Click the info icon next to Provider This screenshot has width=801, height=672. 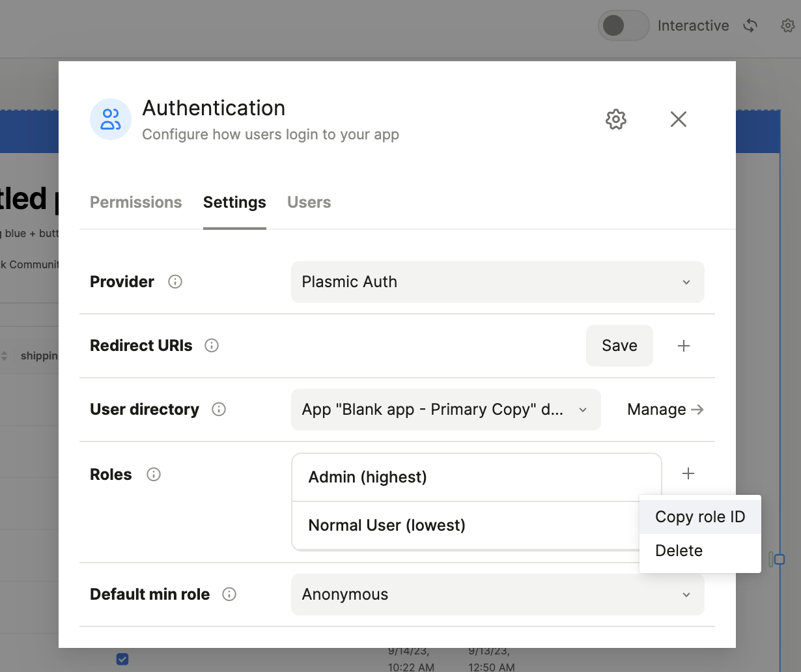(x=175, y=282)
